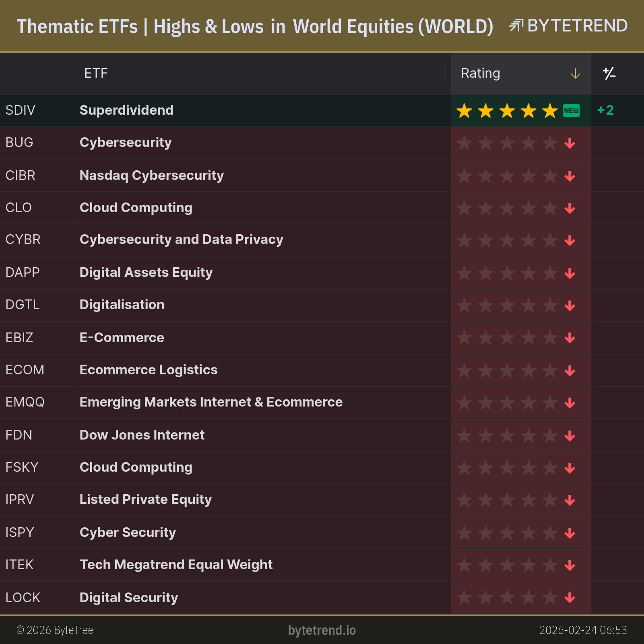Select the ISPY ticker
The image size is (644, 644).
(20, 533)
